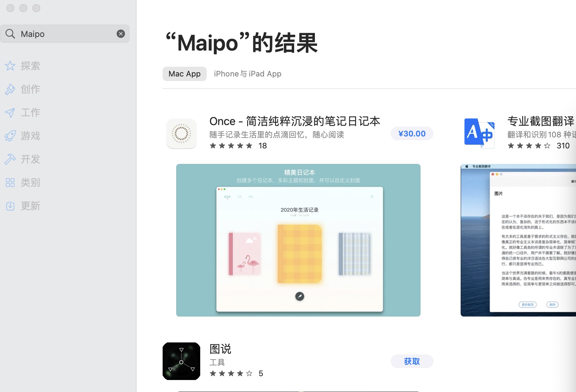Switch to iPhone与iPad App tab
The height and width of the screenshot is (392, 576).
pos(248,74)
